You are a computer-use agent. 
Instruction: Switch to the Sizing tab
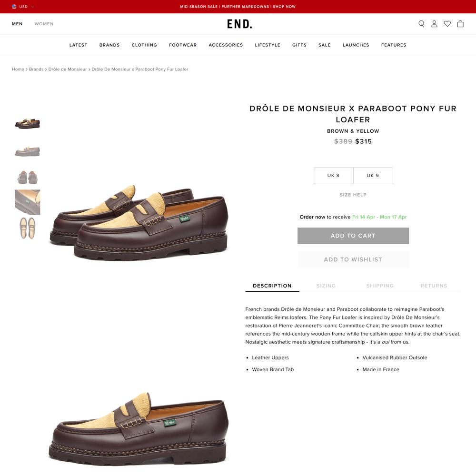pos(326,286)
